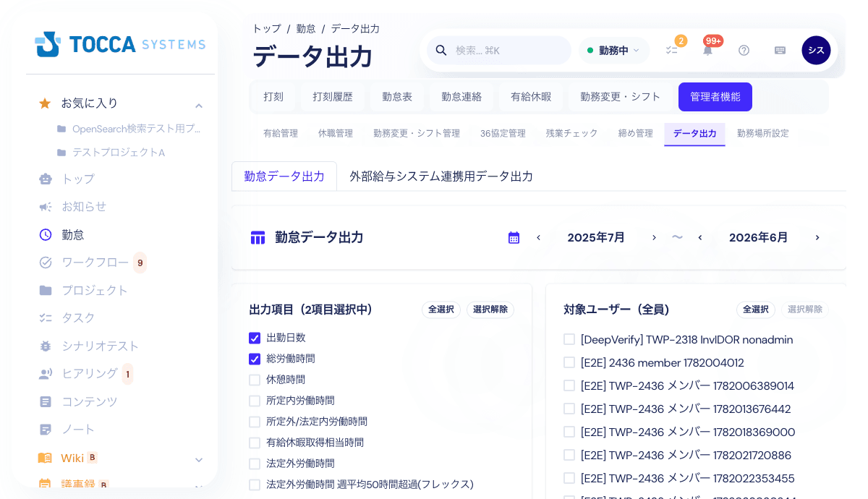
Task: Click the 勤怠 breadcrumb link
Action: tap(306, 29)
